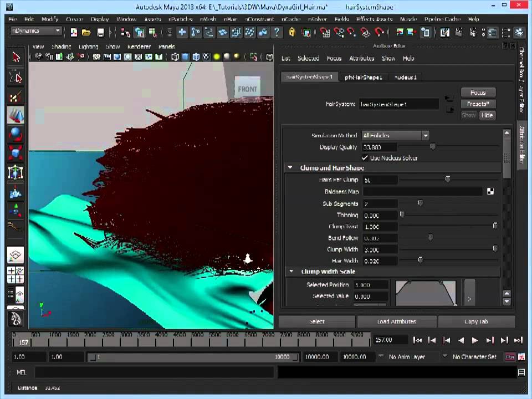Toggle the Use Nucleus Solver checkbox
Viewport: 532px width, 399px height.
pos(365,158)
